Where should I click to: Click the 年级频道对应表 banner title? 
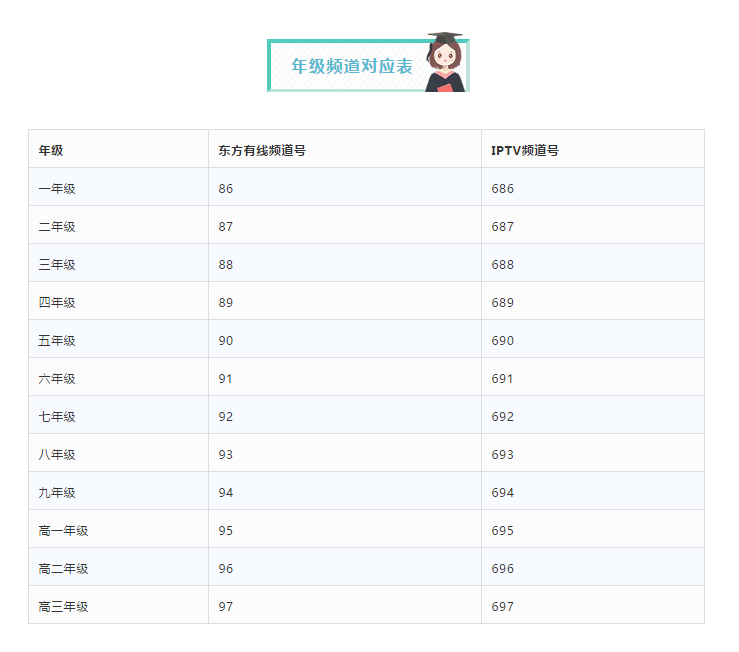click(351, 66)
